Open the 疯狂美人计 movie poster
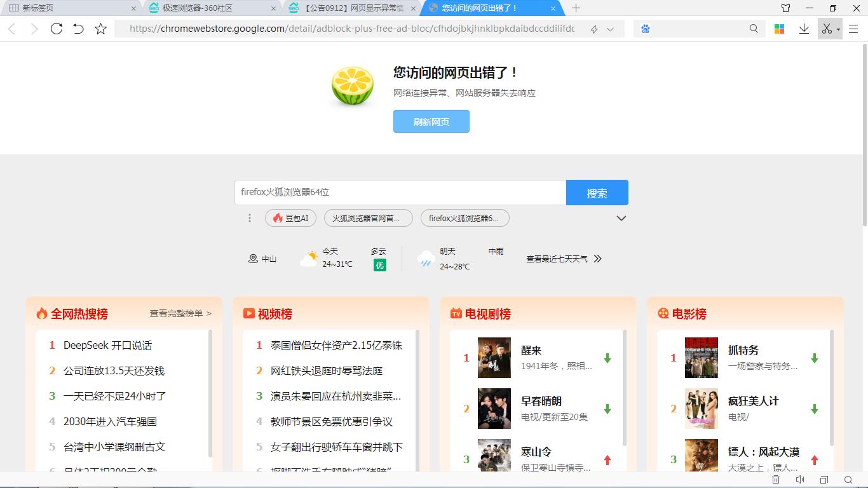868x488 pixels. (x=702, y=409)
